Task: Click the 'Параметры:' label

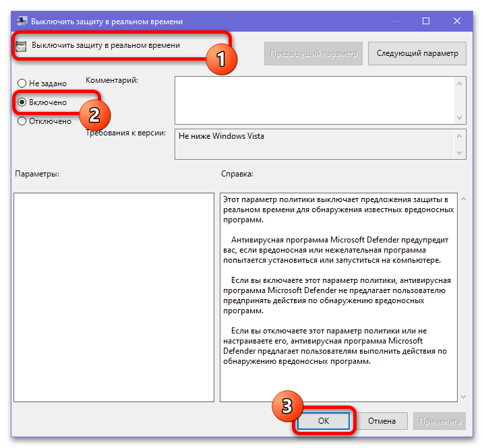Action: pos(37,174)
